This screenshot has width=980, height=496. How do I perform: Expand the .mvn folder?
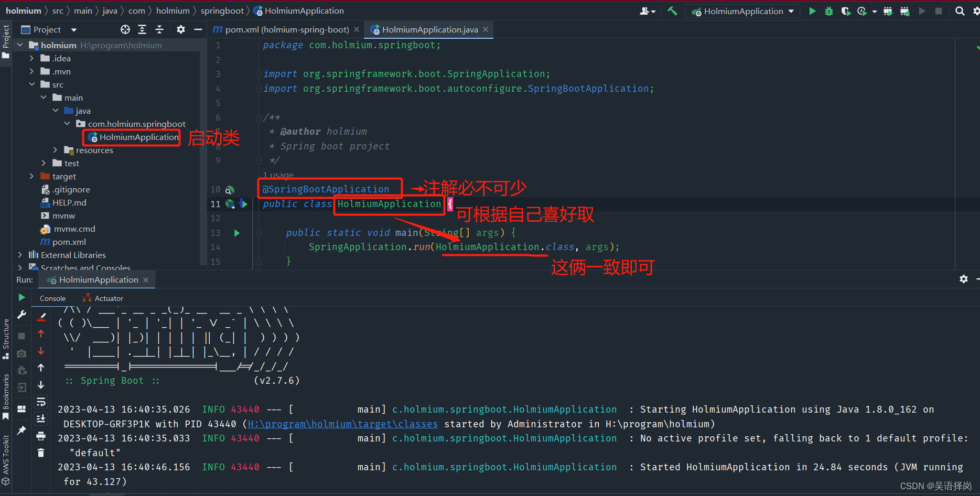click(32, 71)
